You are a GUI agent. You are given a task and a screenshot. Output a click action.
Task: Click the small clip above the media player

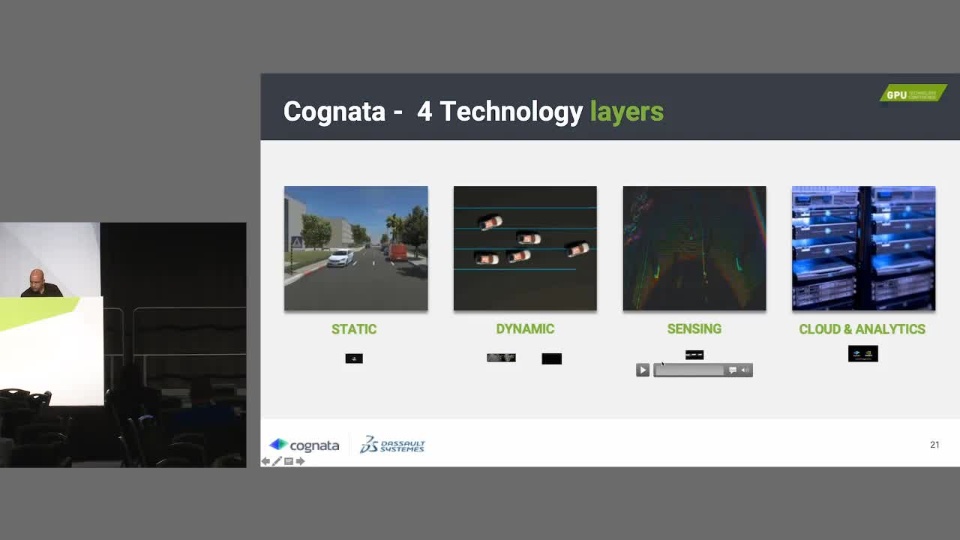click(694, 354)
